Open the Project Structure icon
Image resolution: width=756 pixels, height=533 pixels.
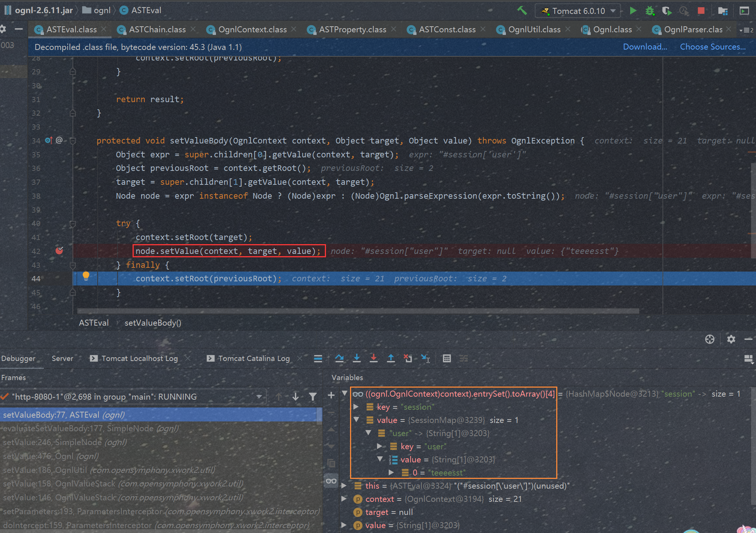tap(723, 11)
